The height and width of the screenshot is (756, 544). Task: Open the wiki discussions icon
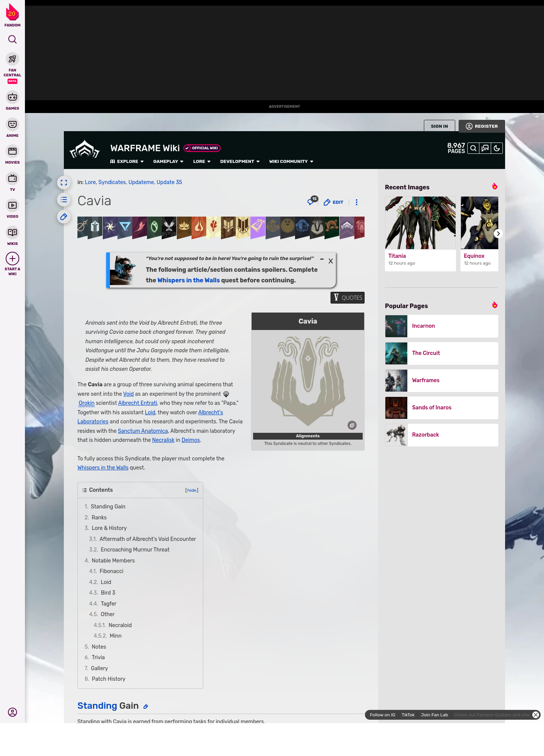coord(485,148)
